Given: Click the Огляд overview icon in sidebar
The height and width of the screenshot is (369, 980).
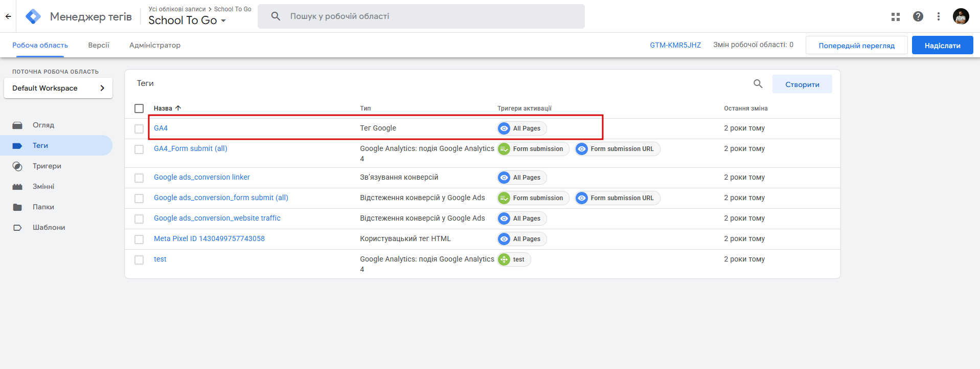Looking at the screenshot, I should 17,125.
